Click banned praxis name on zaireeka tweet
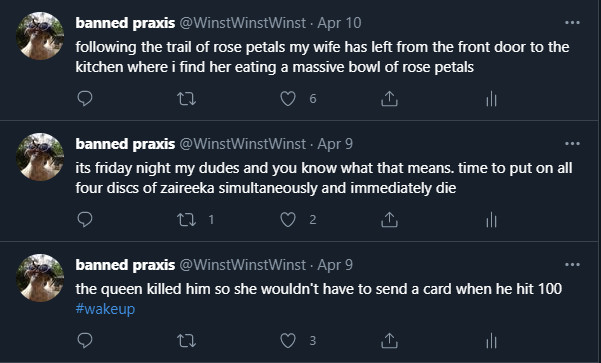 [x=125, y=144]
